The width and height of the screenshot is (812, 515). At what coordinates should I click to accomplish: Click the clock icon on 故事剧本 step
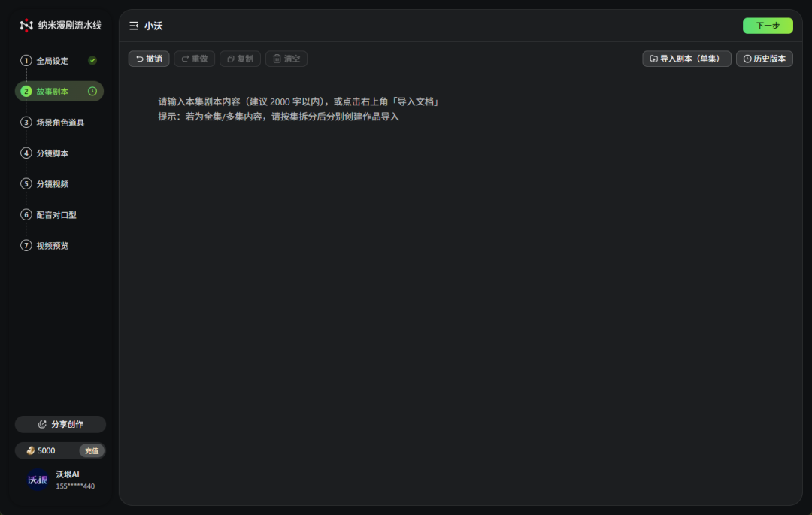92,91
